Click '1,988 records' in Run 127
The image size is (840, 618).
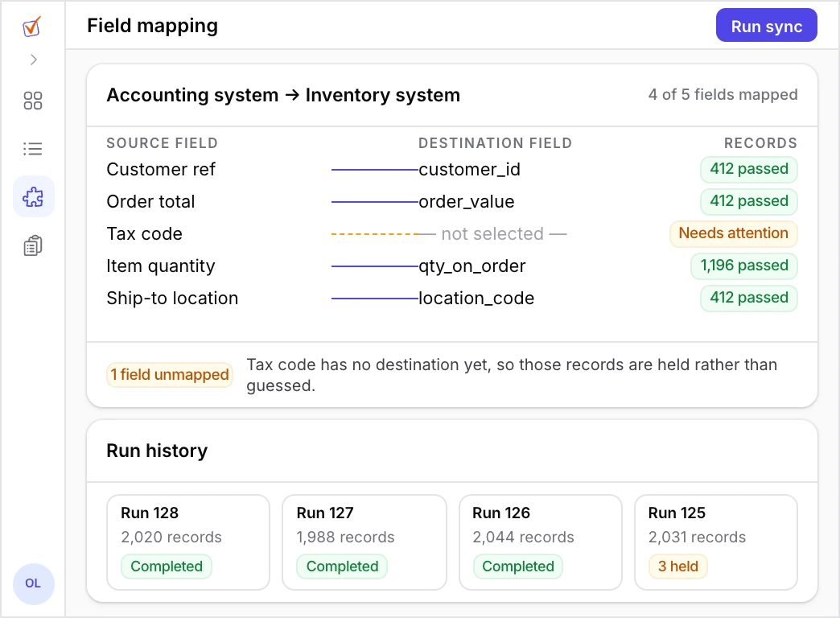click(x=345, y=537)
